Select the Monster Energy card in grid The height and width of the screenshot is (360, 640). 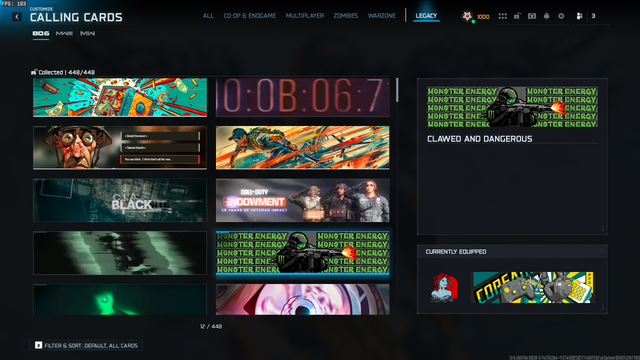pyautogui.click(x=302, y=253)
